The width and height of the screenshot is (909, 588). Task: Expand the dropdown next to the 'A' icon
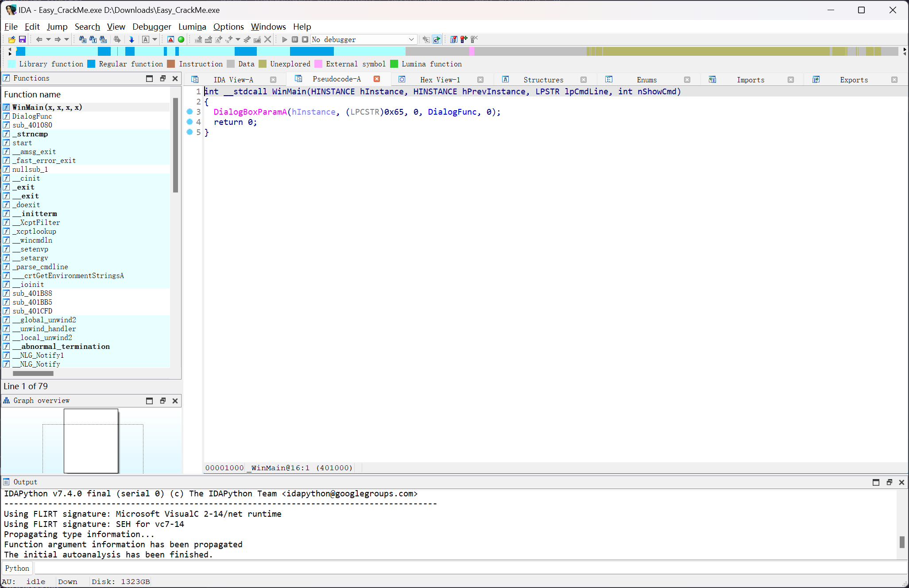(155, 39)
